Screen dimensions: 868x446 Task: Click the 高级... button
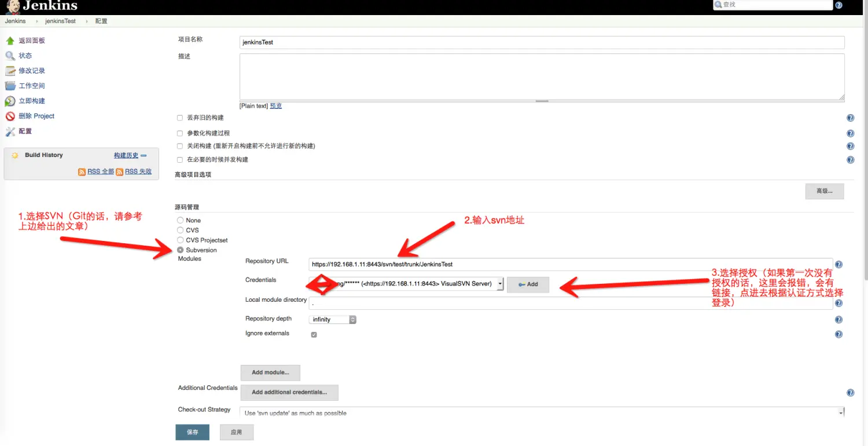pos(825,191)
